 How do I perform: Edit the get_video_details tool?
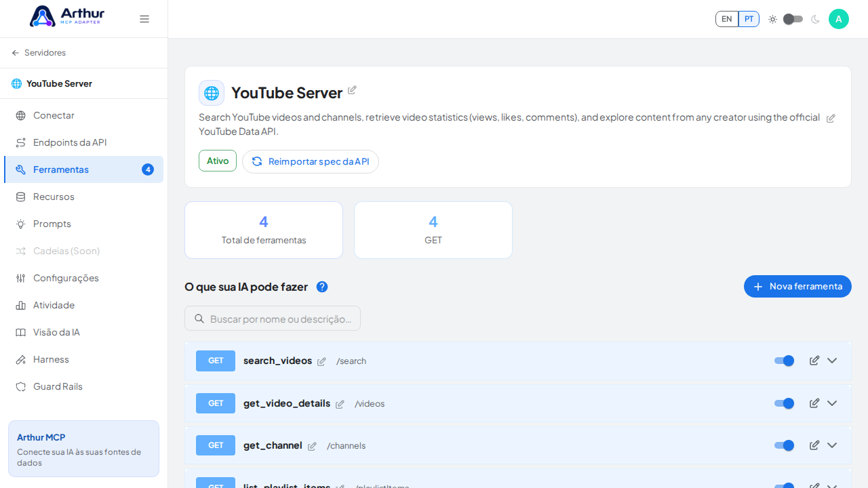click(814, 403)
